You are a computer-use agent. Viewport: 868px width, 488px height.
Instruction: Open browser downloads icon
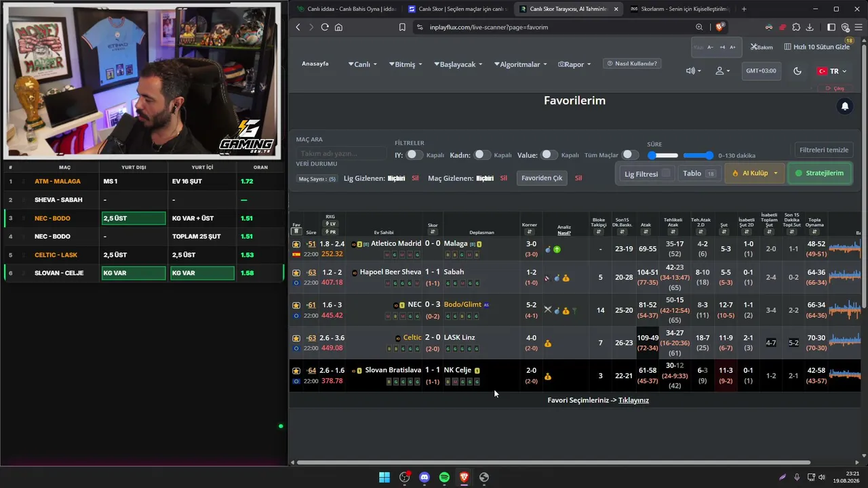pos(810,27)
